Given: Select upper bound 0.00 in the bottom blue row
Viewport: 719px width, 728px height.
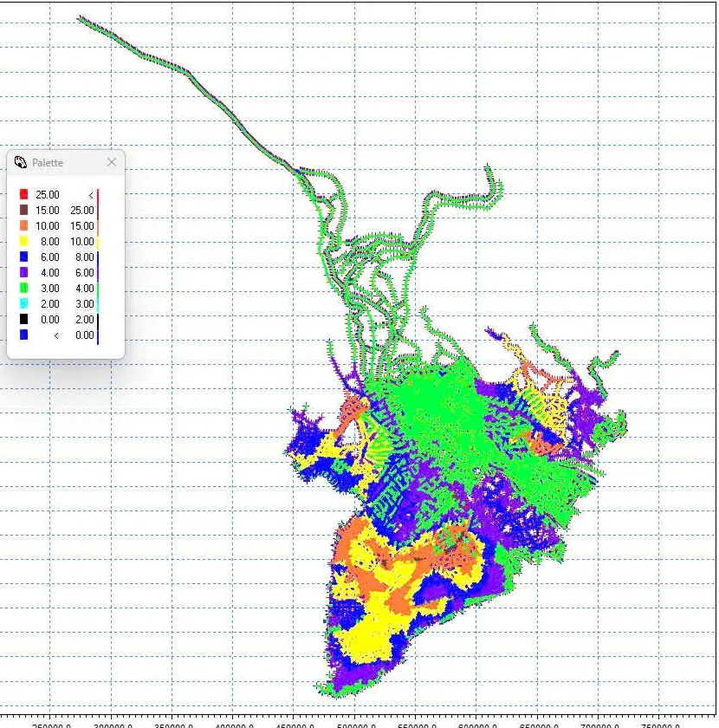Looking at the screenshot, I should point(85,335).
